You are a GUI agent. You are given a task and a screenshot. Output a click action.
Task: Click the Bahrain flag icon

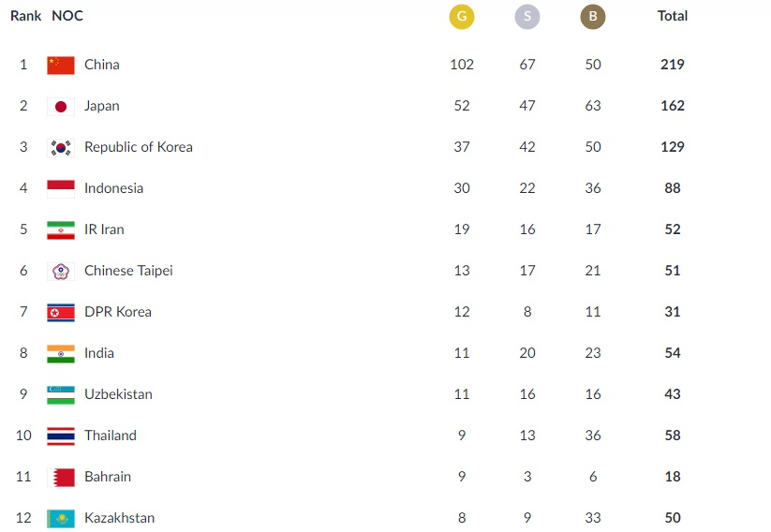pyautogui.click(x=61, y=477)
